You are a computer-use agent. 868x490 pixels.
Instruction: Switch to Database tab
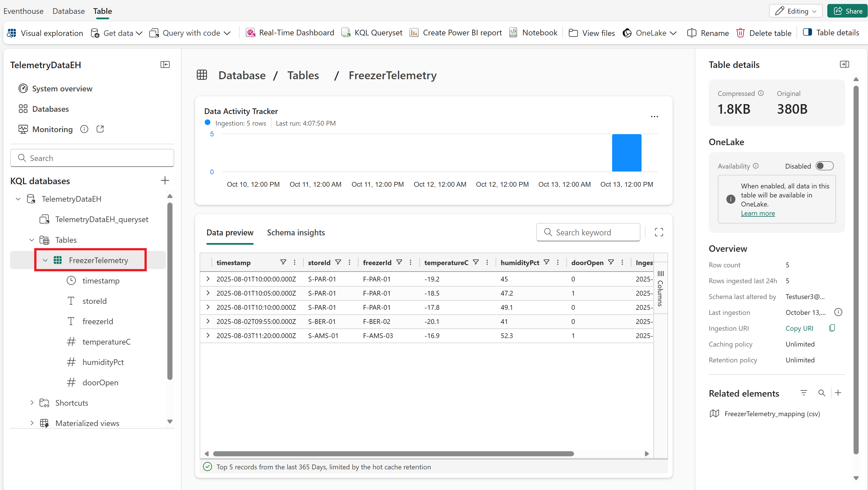[x=68, y=11]
